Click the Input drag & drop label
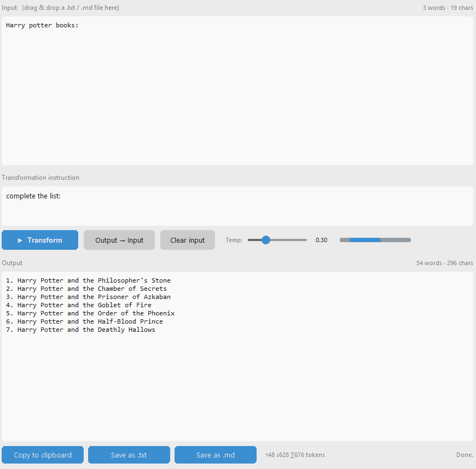The height and width of the screenshot is (469, 476). tap(60, 8)
